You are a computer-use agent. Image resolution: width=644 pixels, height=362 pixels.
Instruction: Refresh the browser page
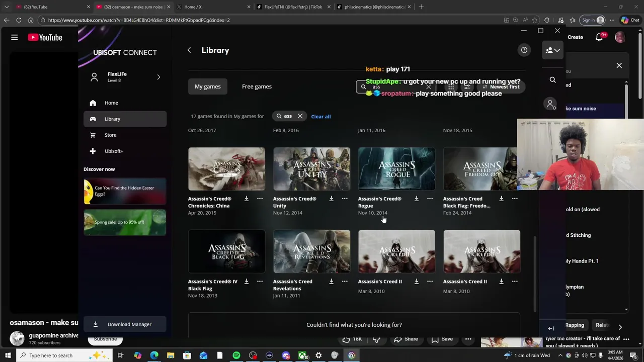click(19, 20)
